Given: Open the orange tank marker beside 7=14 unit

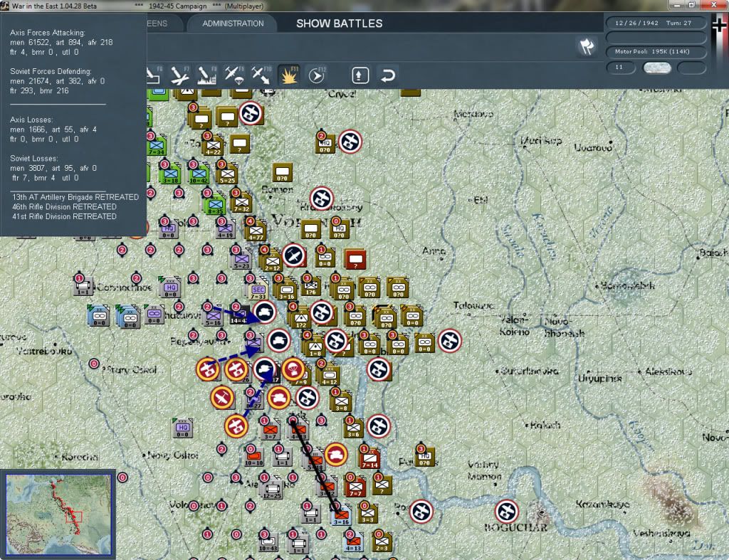Looking at the screenshot, I should point(336,455).
